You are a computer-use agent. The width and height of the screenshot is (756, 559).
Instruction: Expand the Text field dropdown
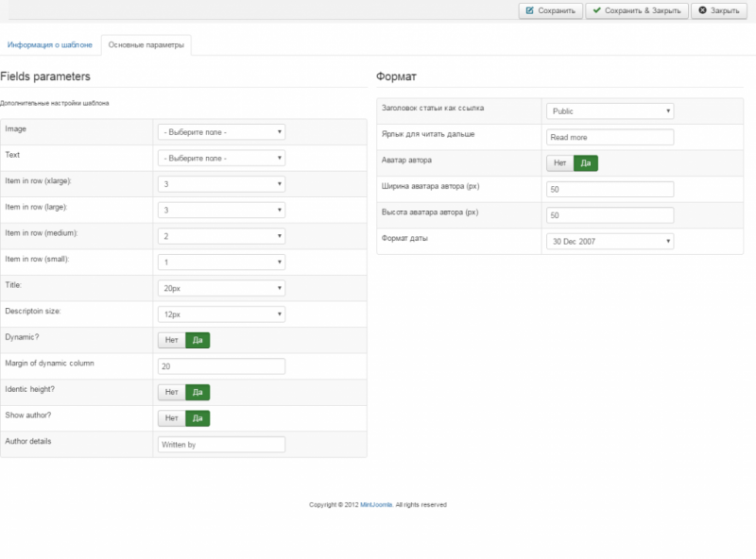pyautogui.click(x=221, y=158)
